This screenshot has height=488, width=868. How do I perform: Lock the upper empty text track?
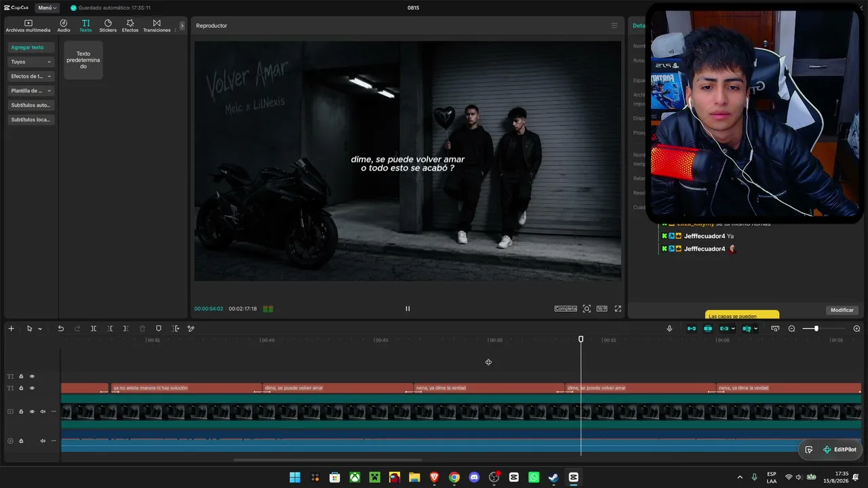(21, 376)
